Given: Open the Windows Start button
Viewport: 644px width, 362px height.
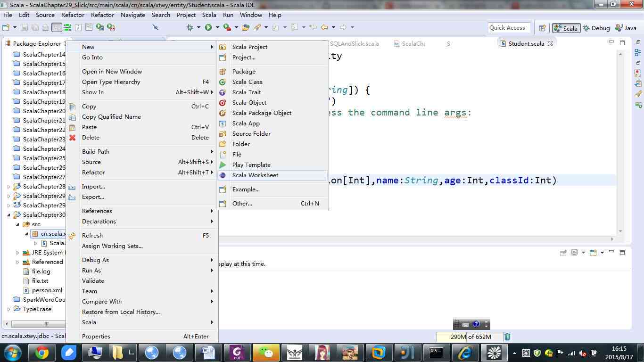Looking at the screenshot, I should point(13,352).
